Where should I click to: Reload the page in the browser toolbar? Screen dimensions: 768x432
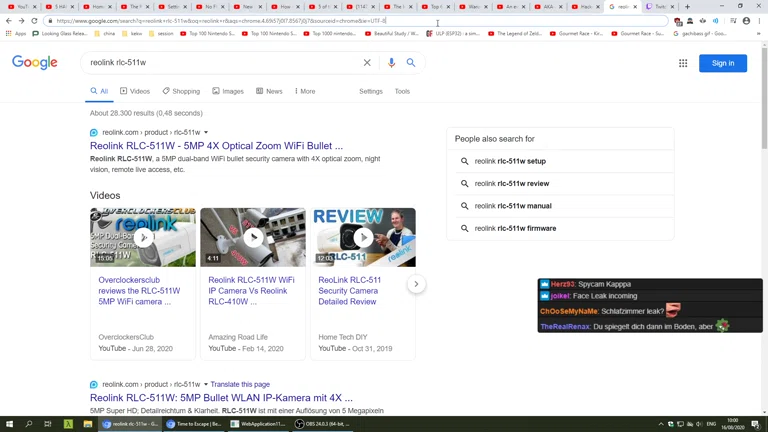[34, 21]
